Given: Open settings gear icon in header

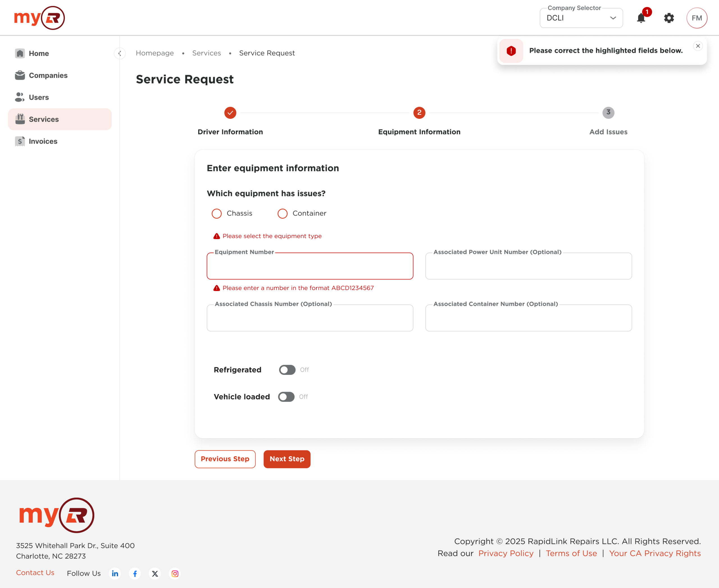Looking at the screenshot, I should (669, 18).
